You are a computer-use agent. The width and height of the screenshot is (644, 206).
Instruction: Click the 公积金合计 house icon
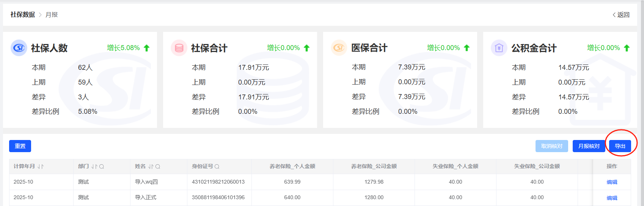click(499, 48)
